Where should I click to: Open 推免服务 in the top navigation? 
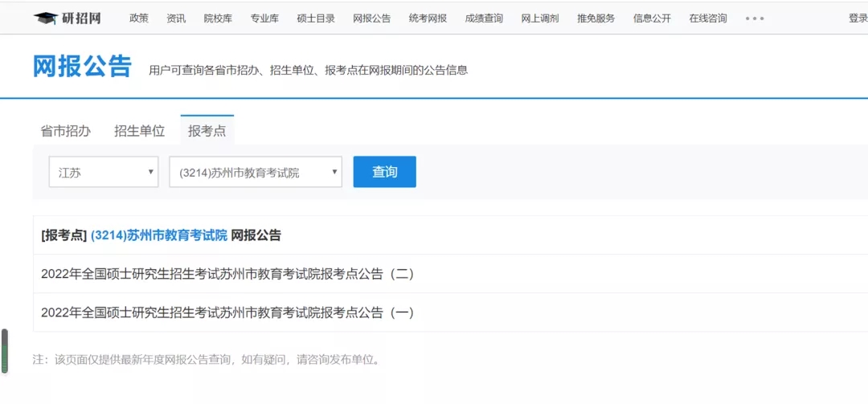point(596,18)
